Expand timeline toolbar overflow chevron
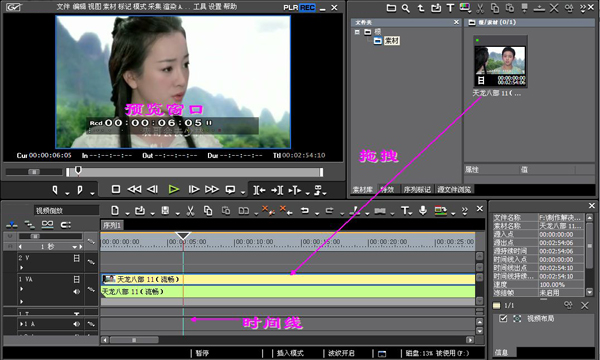This screenshot has width=600, height=360. pyautogui.click(x=465, y=210)
